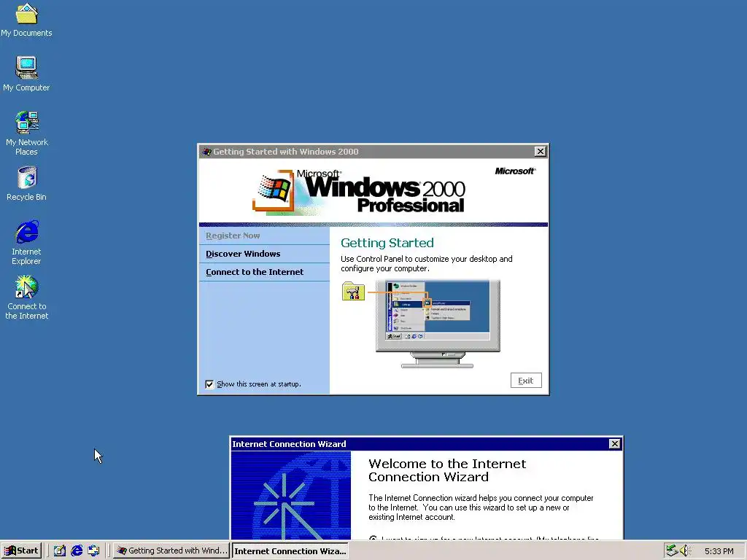Choose Connect to the Internet in Getting Started menu

(x=255, y=272)
